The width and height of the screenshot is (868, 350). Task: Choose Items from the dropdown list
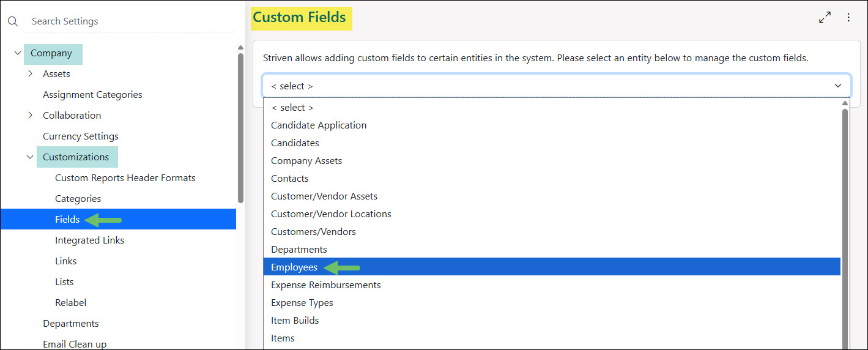pos(552,338)
